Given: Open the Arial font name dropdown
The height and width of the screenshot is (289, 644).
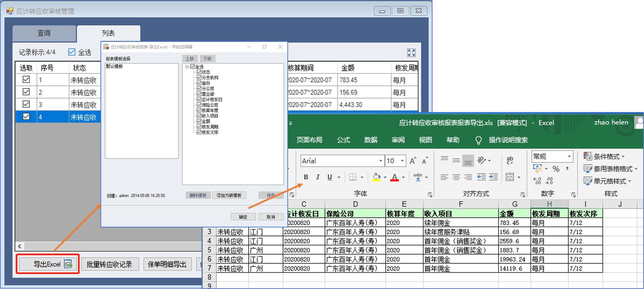Looking at the screenshot, I should coord(381,161).
